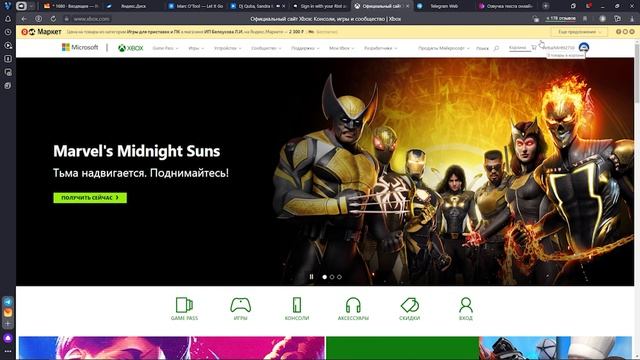Expand the Устройства dropdown menu
The width and height of the screenshot is (640, 360).
click(x=228, y=48)
